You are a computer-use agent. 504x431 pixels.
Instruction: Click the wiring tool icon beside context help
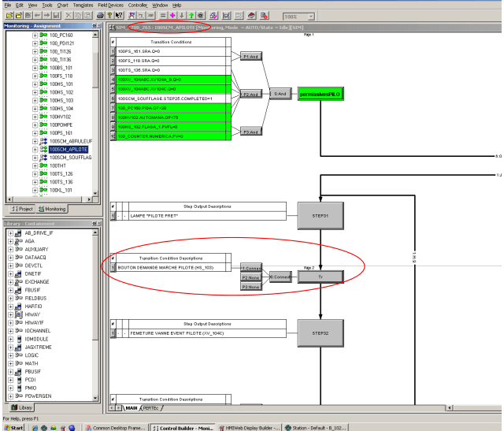click(x=132, y=15)
